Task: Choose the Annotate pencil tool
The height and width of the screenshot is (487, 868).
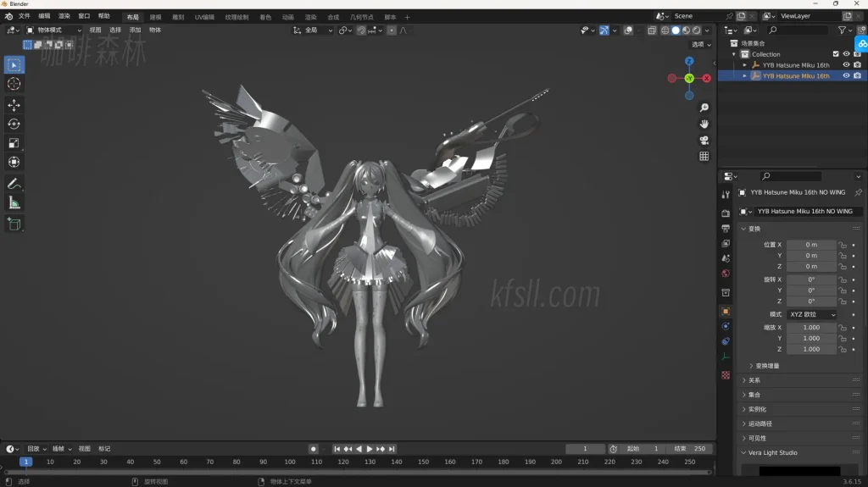Action: coord(14,183)
